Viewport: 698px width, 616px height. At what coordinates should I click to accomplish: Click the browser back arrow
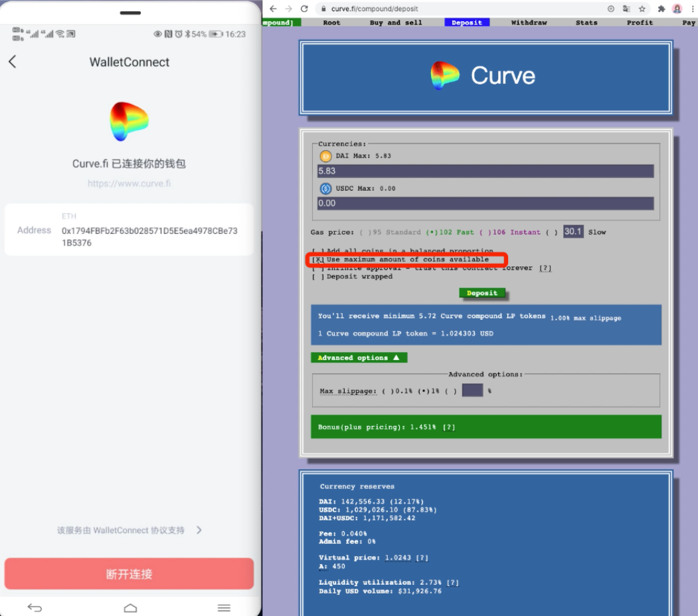pyautogui.click(x=273, y=9)
